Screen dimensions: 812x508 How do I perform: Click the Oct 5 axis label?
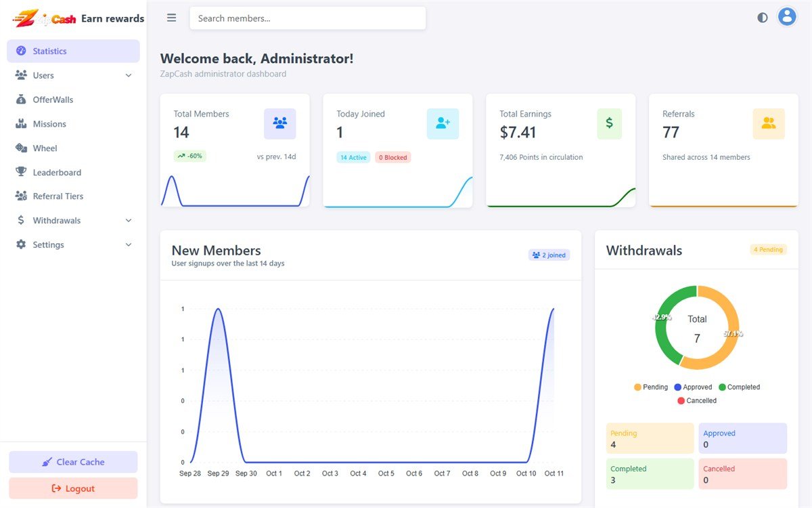[386, 473]
